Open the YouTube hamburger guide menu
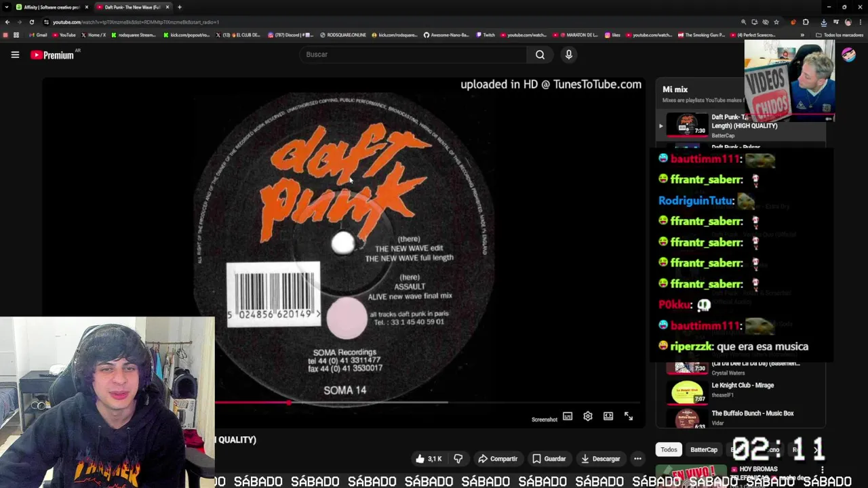The image size is (868, 488). click(15, 55)
